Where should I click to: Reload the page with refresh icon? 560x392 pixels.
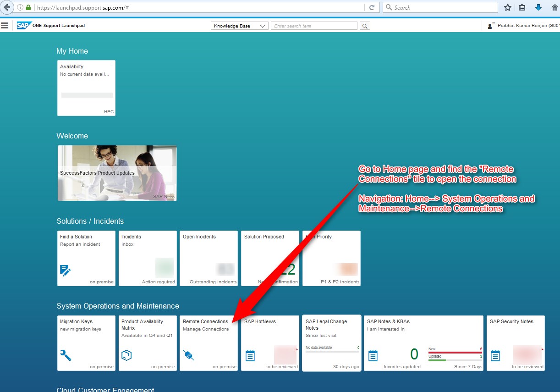click(372, 7)
